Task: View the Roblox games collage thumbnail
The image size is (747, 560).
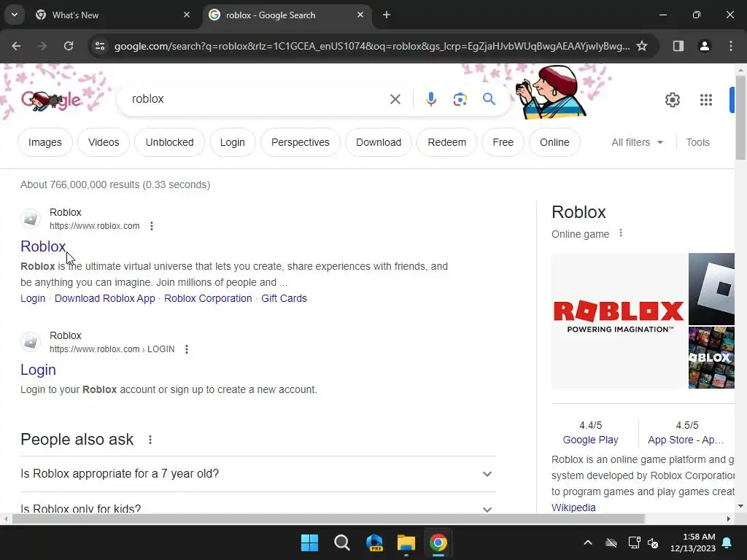Action: (711, 357)
